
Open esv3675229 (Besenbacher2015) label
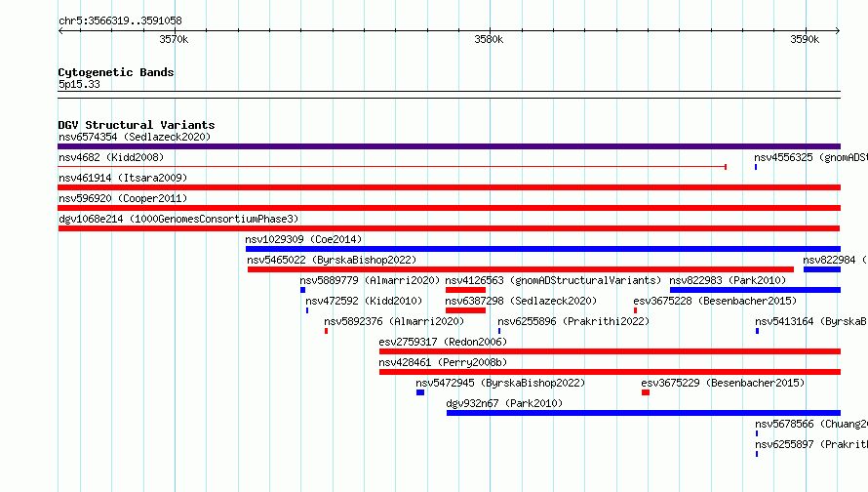(x=723, y=383)
